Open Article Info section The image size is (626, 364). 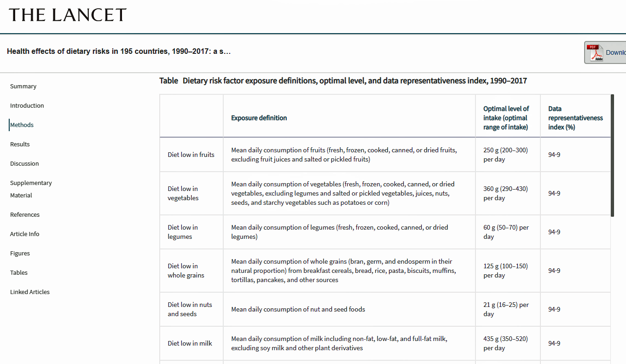click(24, 234)
